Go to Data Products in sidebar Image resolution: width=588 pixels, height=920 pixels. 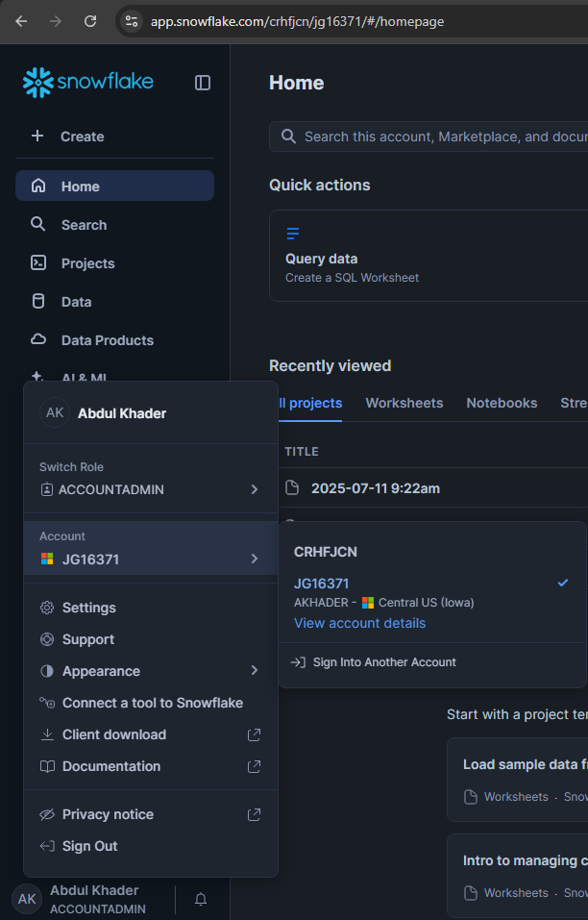click(107, 340)
